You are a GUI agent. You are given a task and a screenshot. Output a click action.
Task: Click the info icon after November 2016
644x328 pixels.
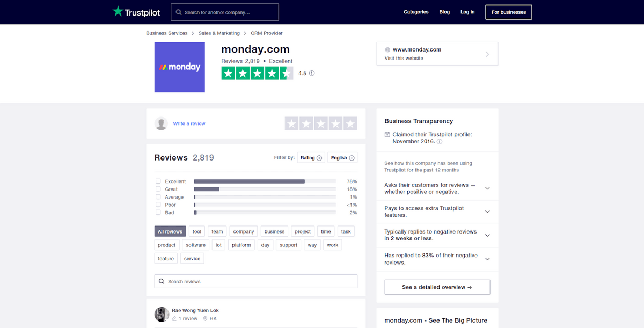tap(440, 142)
